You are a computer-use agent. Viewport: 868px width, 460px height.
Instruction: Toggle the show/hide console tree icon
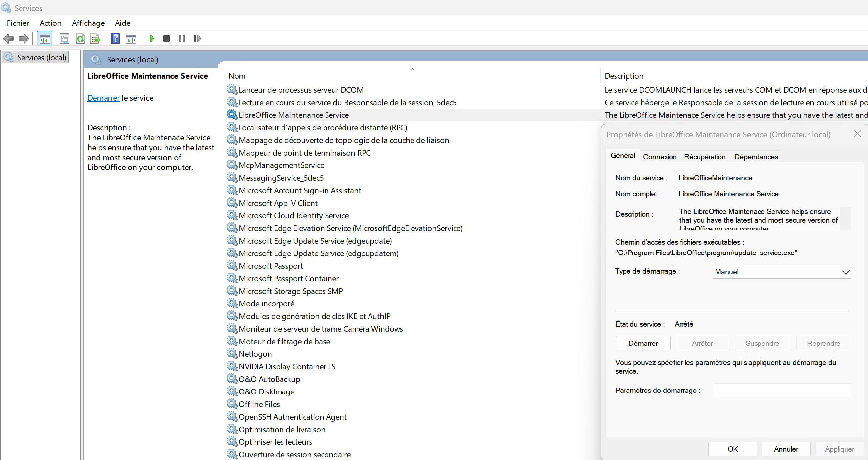[x=44, y=38]
